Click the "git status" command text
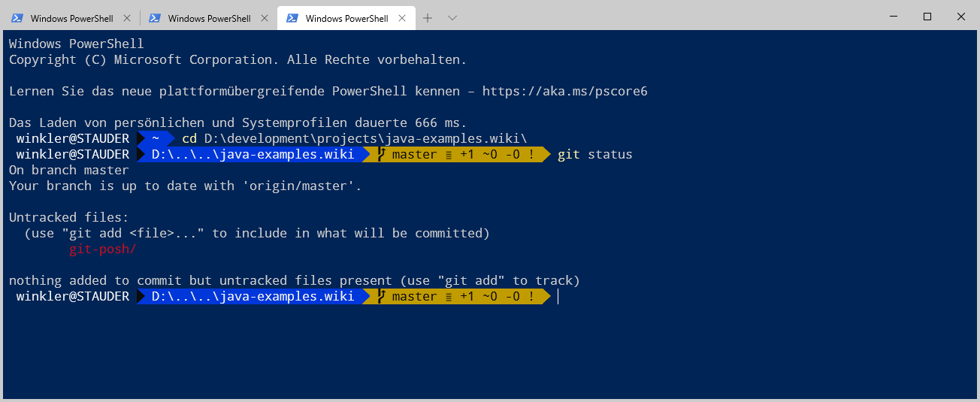This screenshot has width=980, height=402. click(x=594, y=154)
